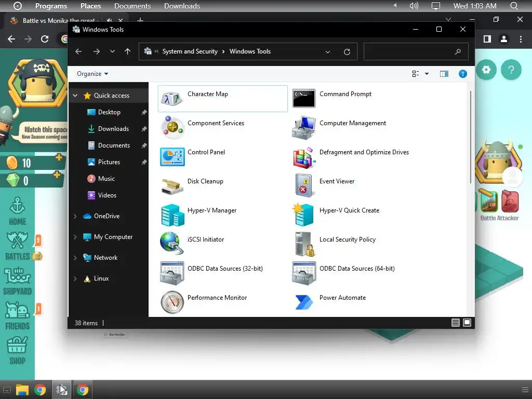Open Control Panel icon
Screen dimensions: 532x399
[172, 157]
